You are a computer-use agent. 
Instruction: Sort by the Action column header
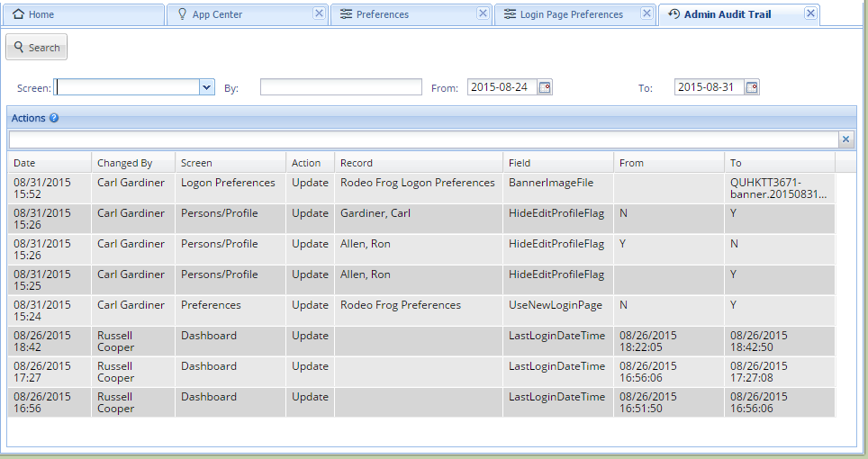tap(310, 163)
